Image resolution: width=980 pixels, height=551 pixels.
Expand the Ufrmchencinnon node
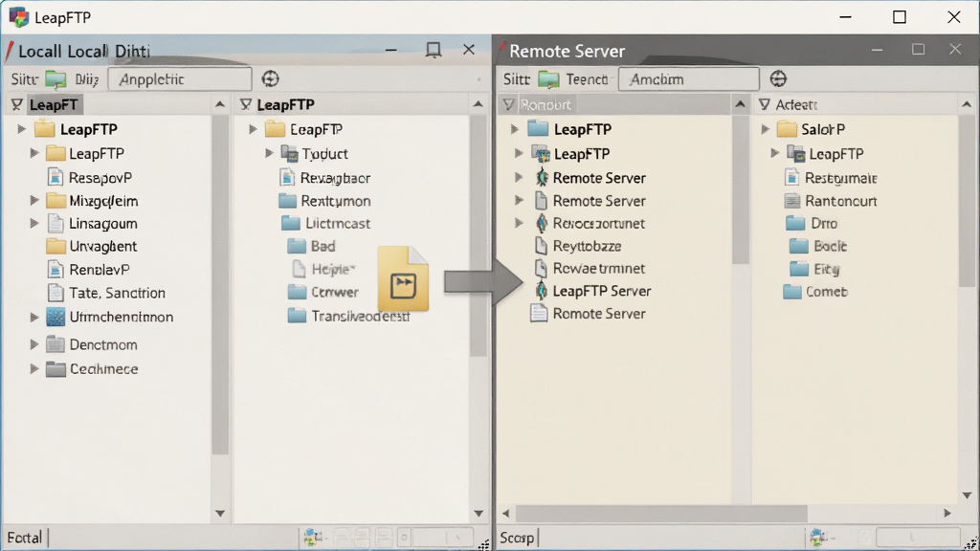pos(34,317)
